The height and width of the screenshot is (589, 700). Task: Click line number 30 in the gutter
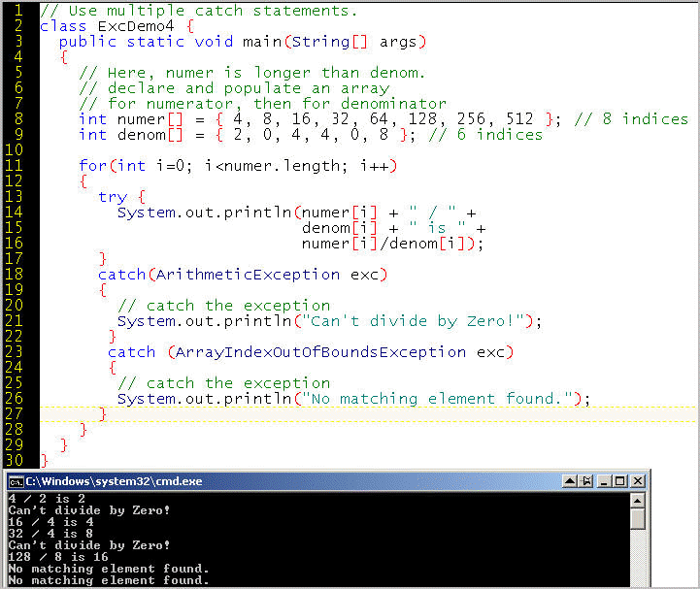(x=14, y=460)
